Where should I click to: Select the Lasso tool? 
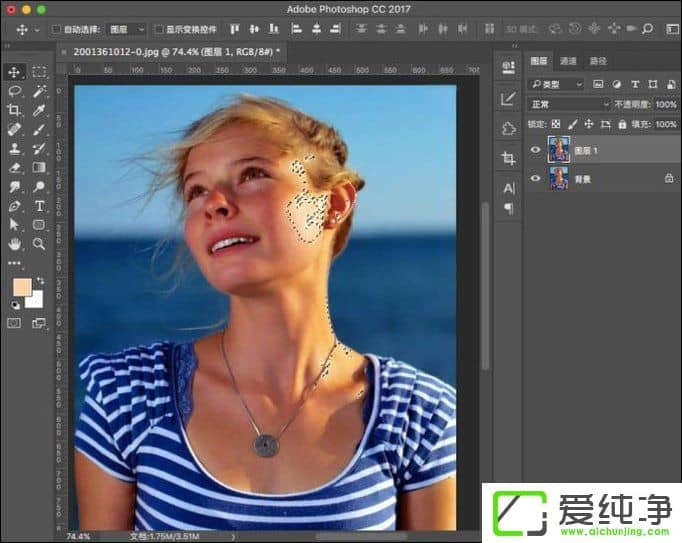15,91
